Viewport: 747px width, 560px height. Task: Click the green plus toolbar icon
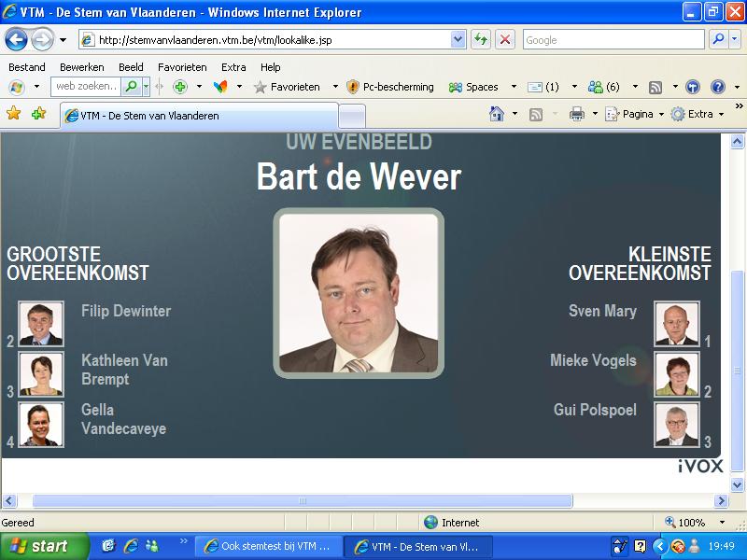coord(180,87)
